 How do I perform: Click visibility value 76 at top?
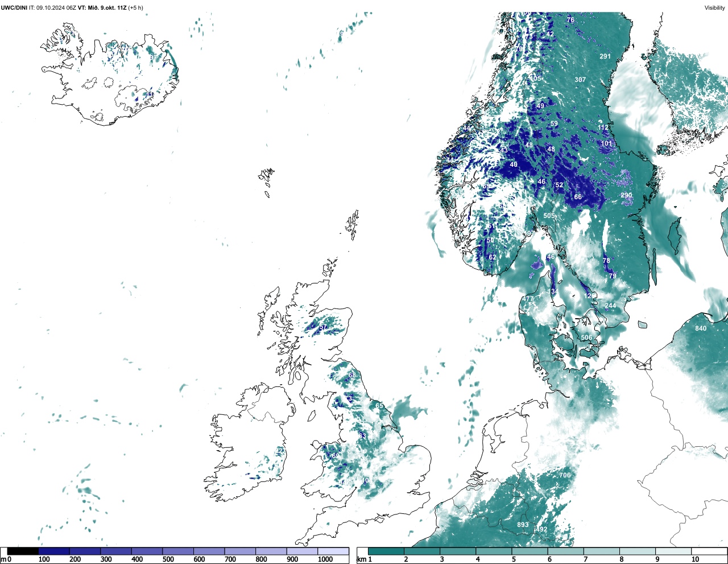tap(570, 20)
